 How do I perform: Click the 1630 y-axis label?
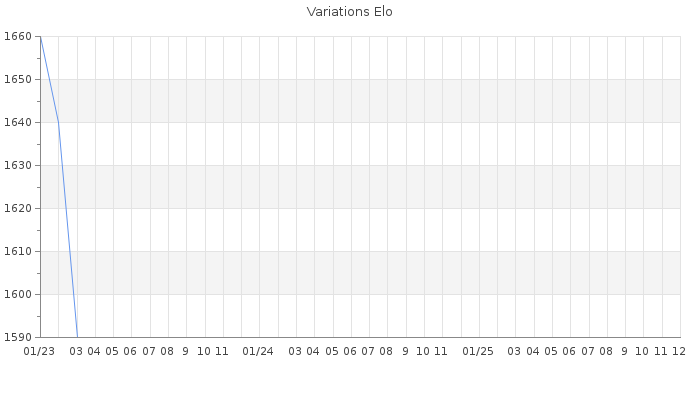[x=18, y=166]
